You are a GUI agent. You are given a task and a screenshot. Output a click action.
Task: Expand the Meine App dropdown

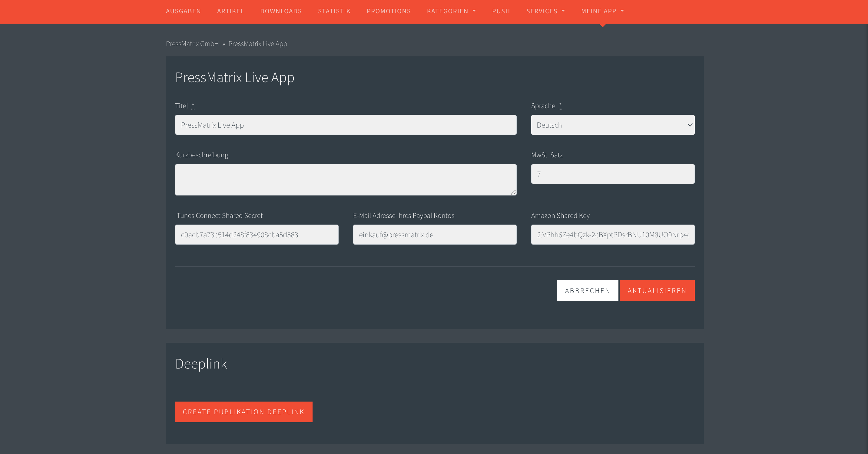point(602,11)
